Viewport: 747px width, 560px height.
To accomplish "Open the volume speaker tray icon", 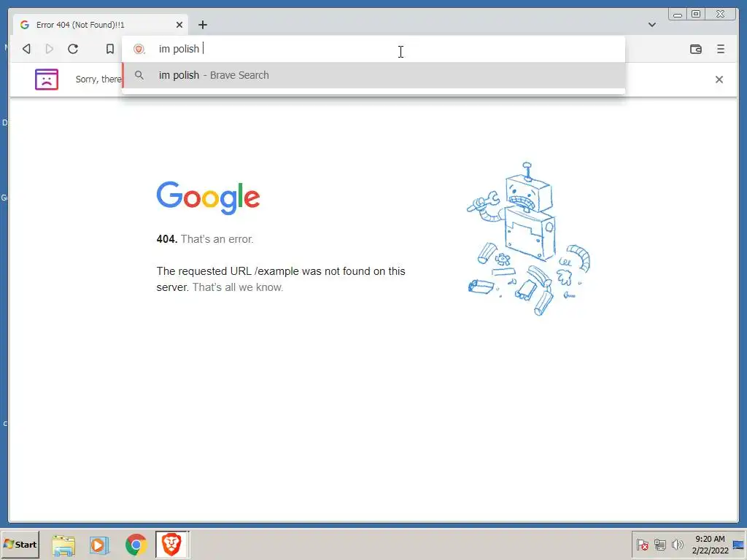I will coord(677,545).
